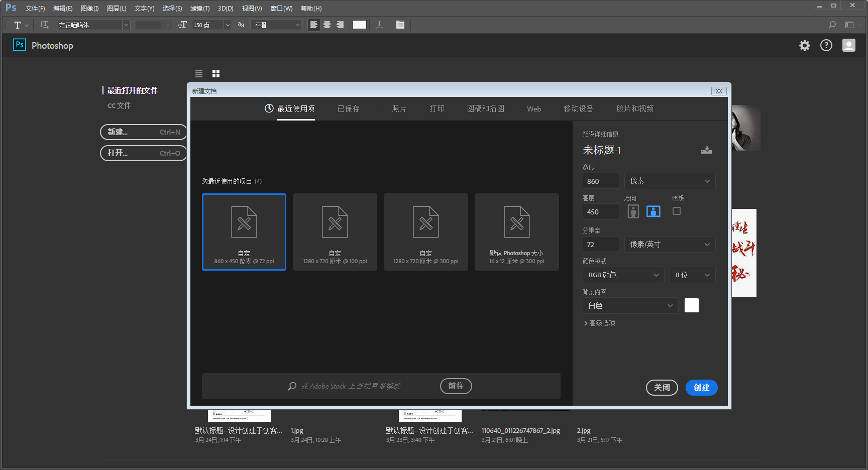Enable the 画板 artboard checkbox
The height and width of the screenshot is (470, 868).
point(677,211)
